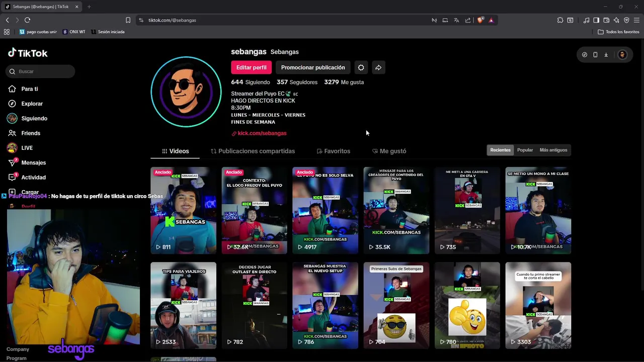Switch to Me gustó tab

[389, 151]
